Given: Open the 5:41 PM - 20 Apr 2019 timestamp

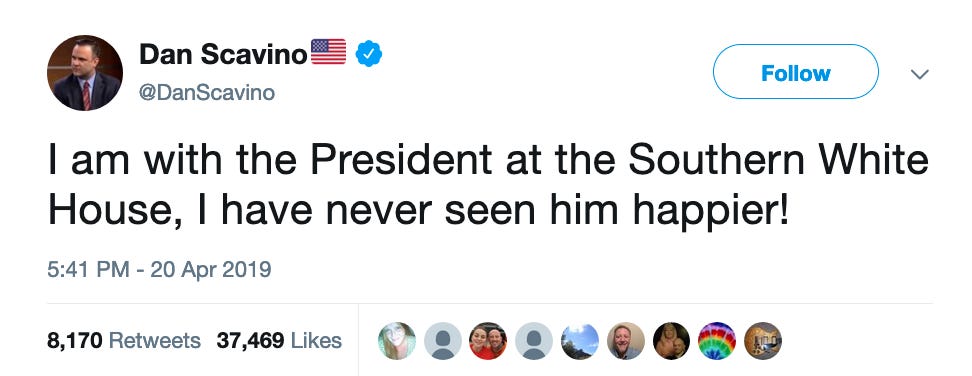Looking at the screenshot, I should point(159,269).
